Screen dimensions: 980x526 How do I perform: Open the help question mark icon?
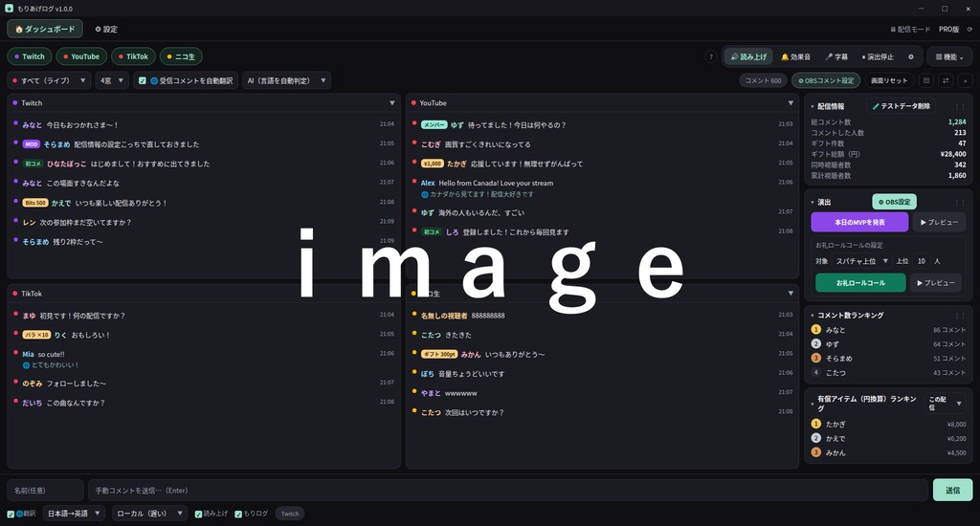(x=710, y=56)
